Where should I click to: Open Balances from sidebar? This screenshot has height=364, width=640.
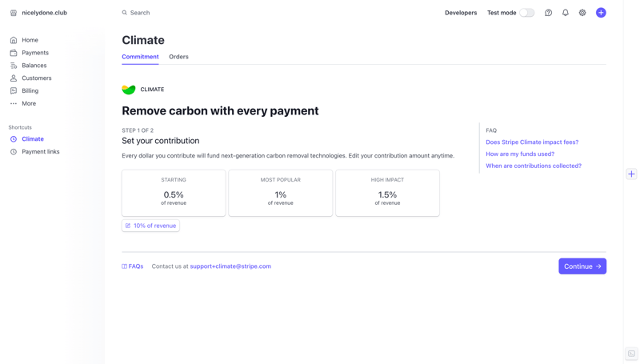point(34,66)
